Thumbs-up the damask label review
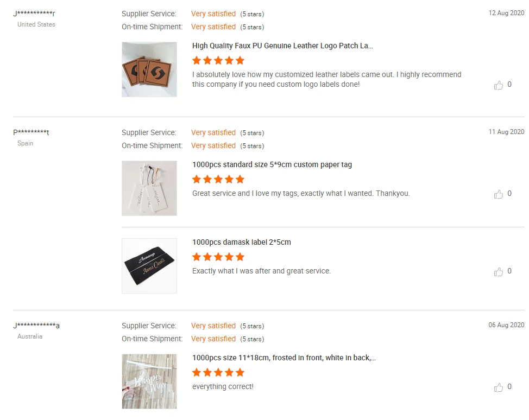529x420 pixels. point(499,272)
